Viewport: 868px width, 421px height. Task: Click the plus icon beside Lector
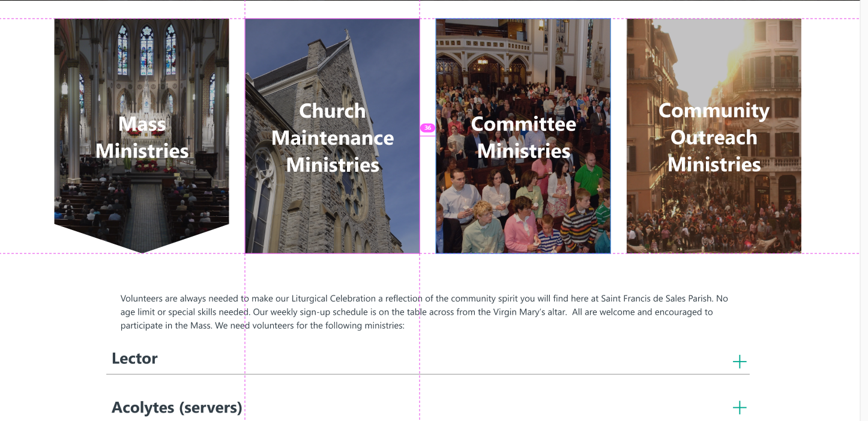coord(740,362)
